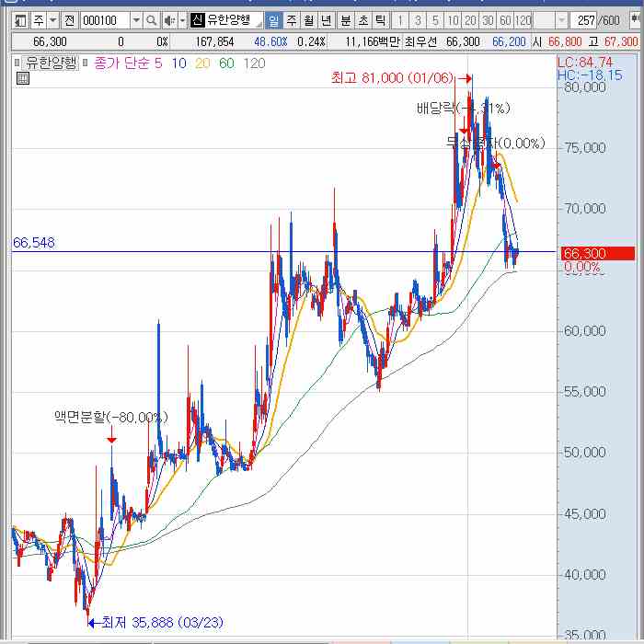The height and width of the screenshot is (644, 644).
Task: Click the 20 moving average legend label
Action: tap(202, 63)
